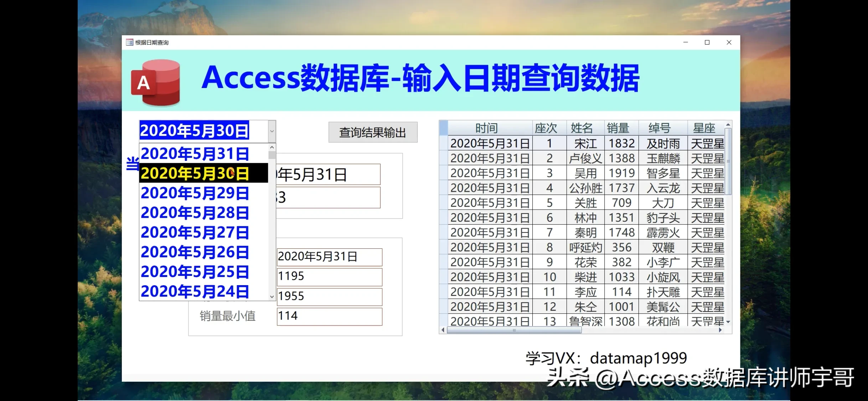Click the datasheet horizontal scrollbar thumb
The width and height of the screenshot is (868, 401).
(514, 330)
